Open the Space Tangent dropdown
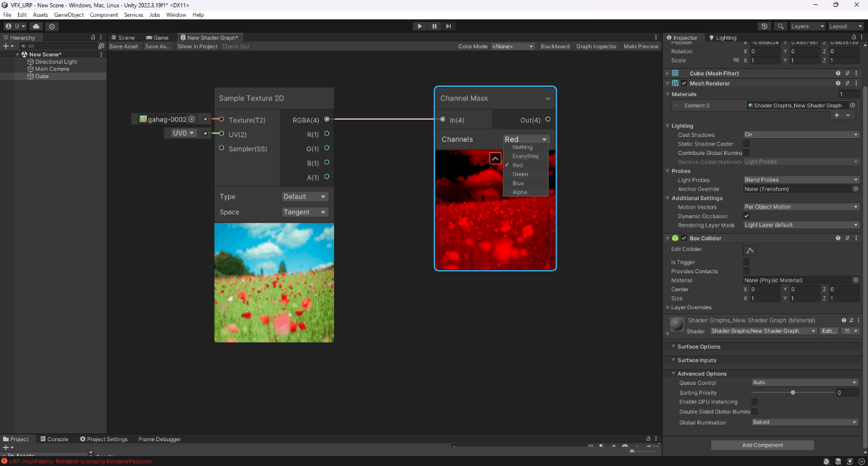The width and height of the screenshot is (868, 466). (305, 212)
